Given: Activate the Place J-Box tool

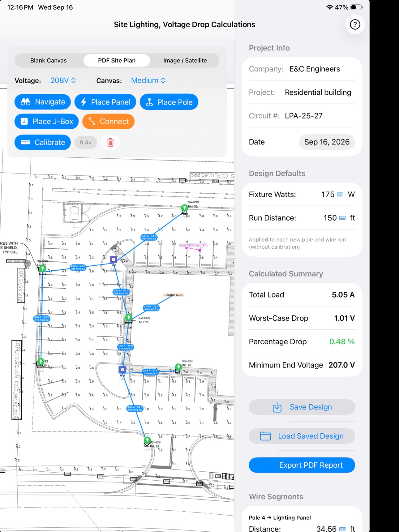Looking at the screenshot, I should point(46,122).
